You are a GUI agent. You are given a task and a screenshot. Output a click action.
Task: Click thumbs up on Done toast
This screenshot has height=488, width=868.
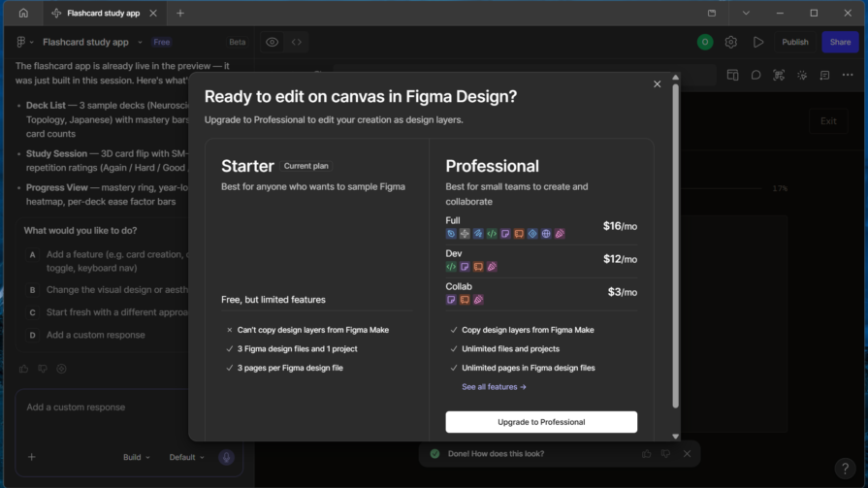[646, 454]
